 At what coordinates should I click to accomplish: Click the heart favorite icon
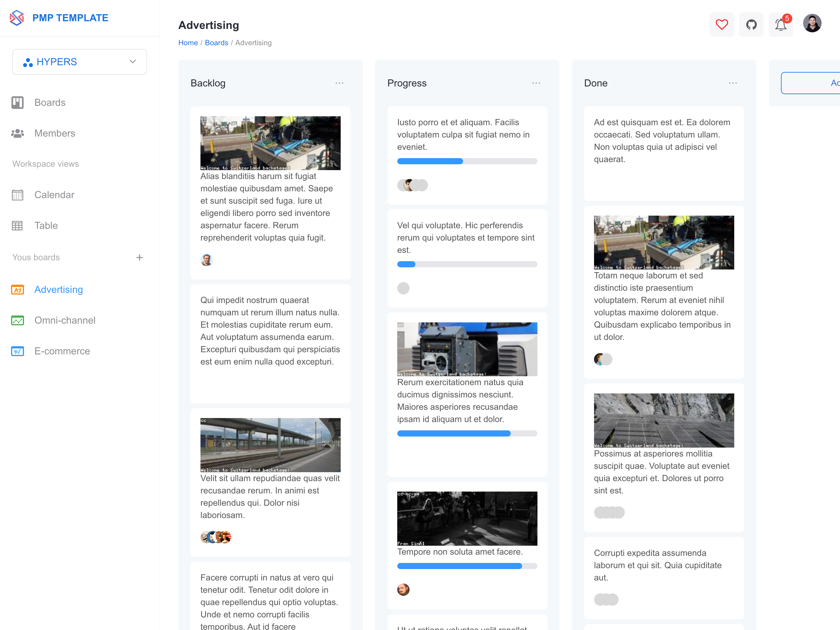coord(722,25)
